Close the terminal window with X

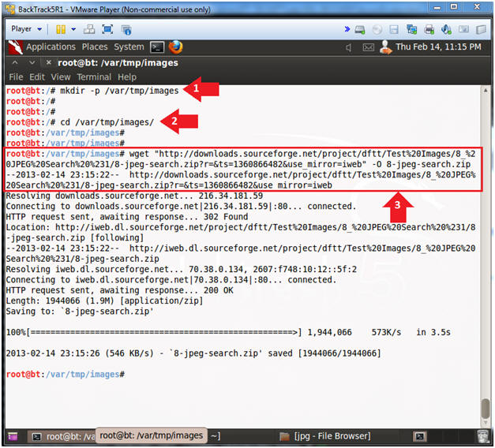48,62
